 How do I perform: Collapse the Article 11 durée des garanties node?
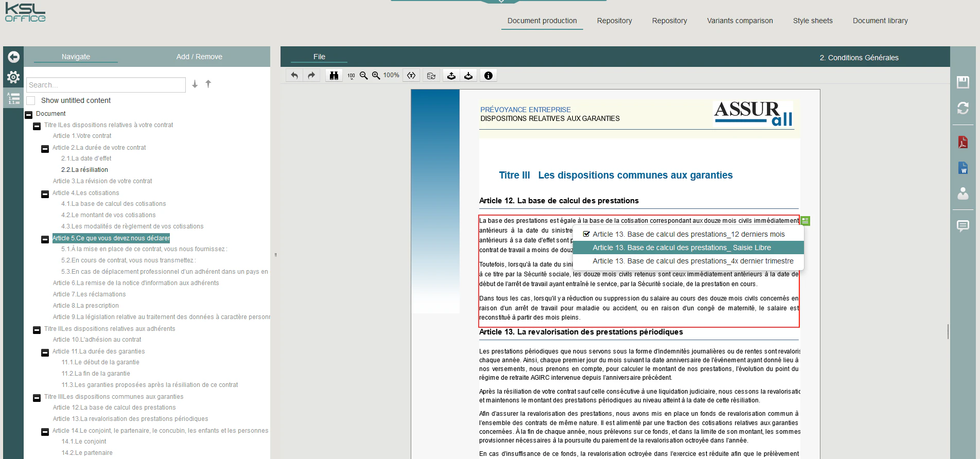coord(45,352)
